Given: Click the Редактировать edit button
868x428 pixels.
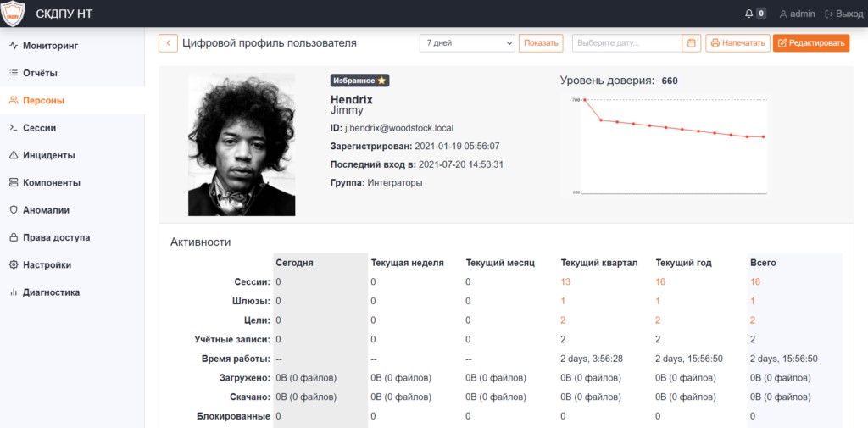Looking at the screenshot, I should coord(810,43).
